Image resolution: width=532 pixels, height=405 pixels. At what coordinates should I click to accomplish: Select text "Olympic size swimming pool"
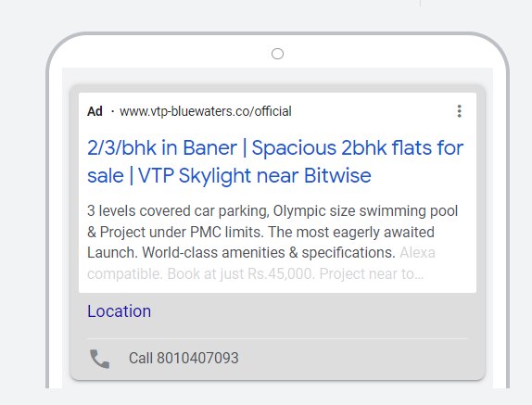pyautogui.click(x=365, y=211)
